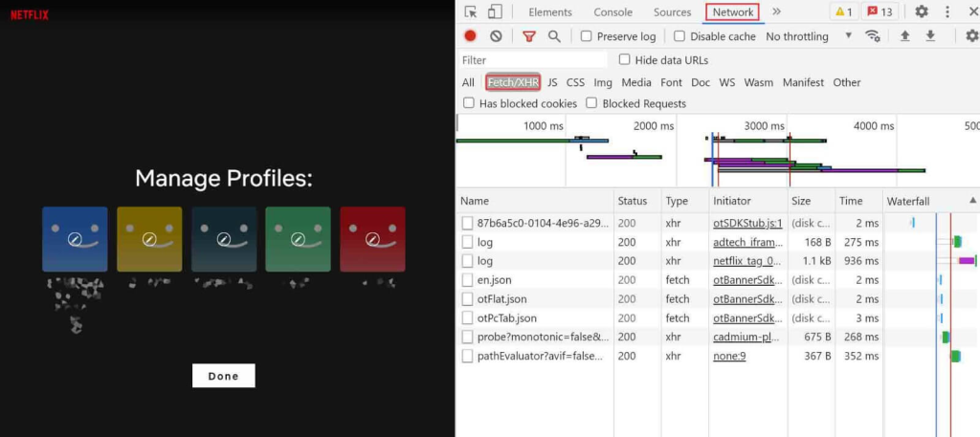Tick the Blocked Requests checkbox

(x=591, y=103)
